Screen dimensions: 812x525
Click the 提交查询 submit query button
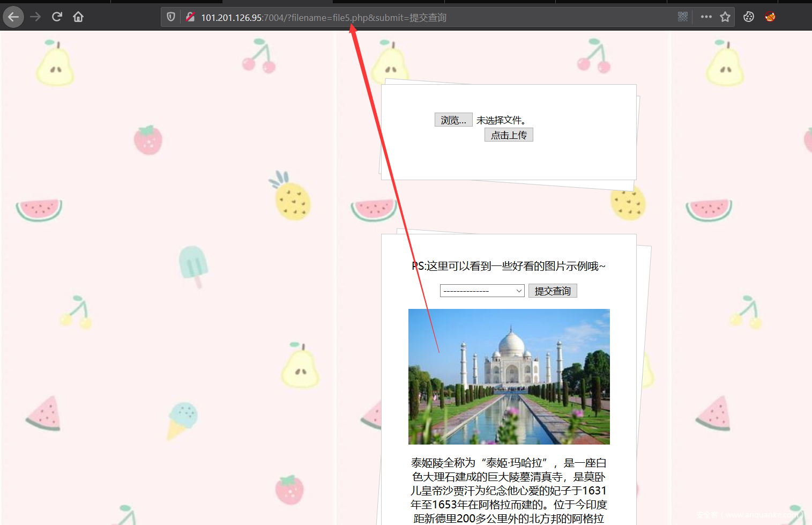[553, 291]
